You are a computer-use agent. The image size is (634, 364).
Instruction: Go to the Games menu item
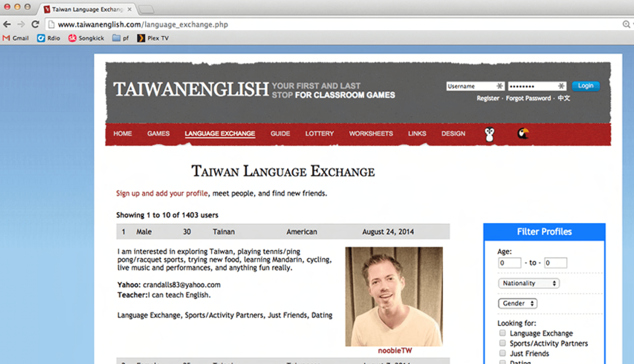pyautogui.click(x=158, y=133)
